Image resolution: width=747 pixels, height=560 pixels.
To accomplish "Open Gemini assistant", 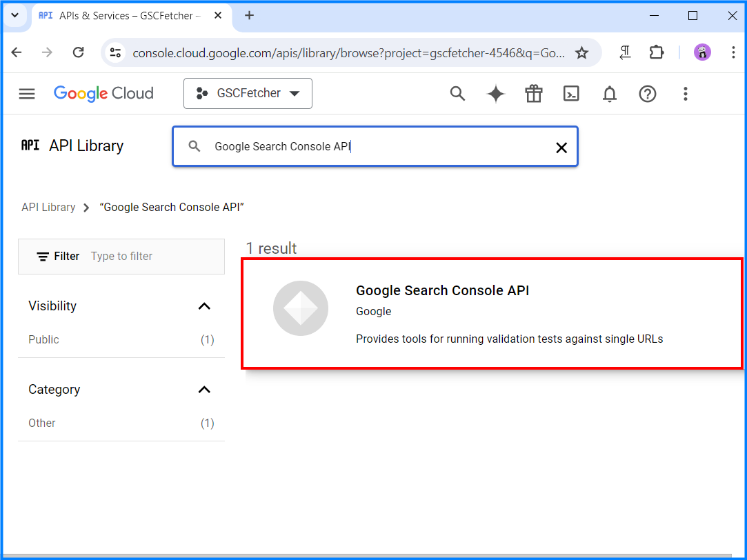I will (495, 94).
